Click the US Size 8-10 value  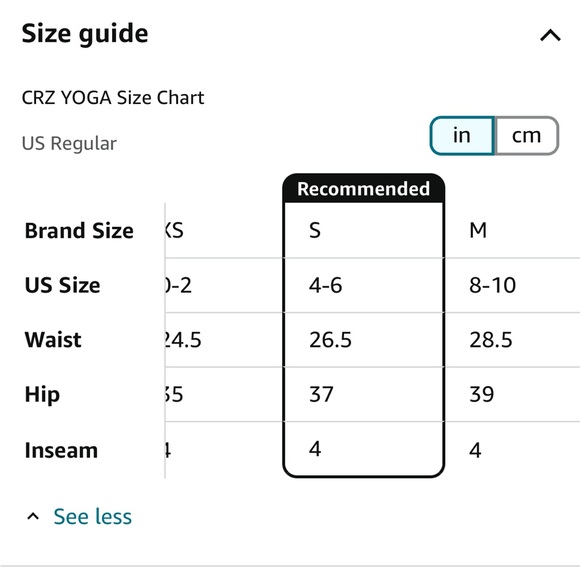[492, 285]
